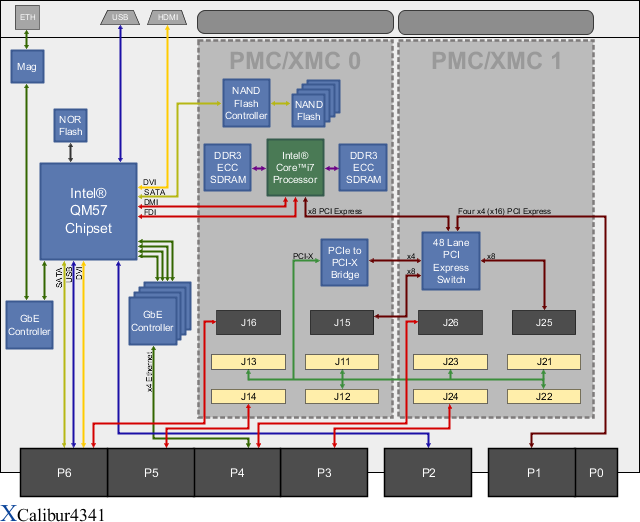This screenshot has width=640, height=522.
Task: Select the NAND Flash Controller block
Action: [246, 103]
